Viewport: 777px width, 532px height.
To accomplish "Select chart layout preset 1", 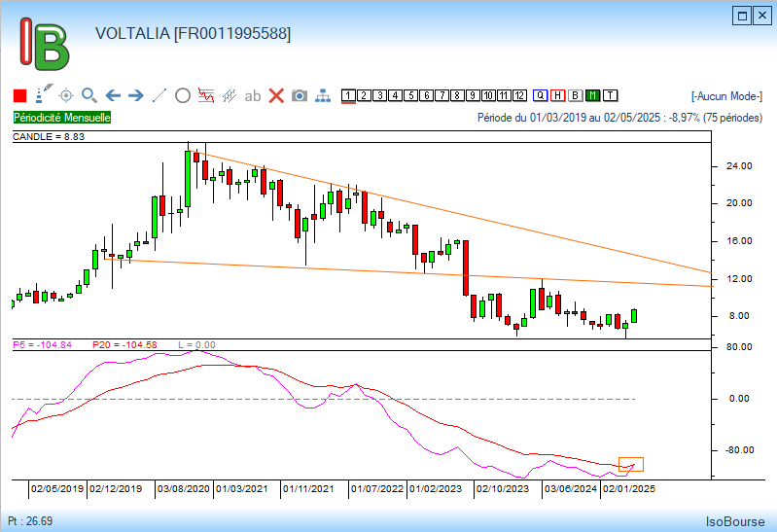I will (x=348, y=95).
